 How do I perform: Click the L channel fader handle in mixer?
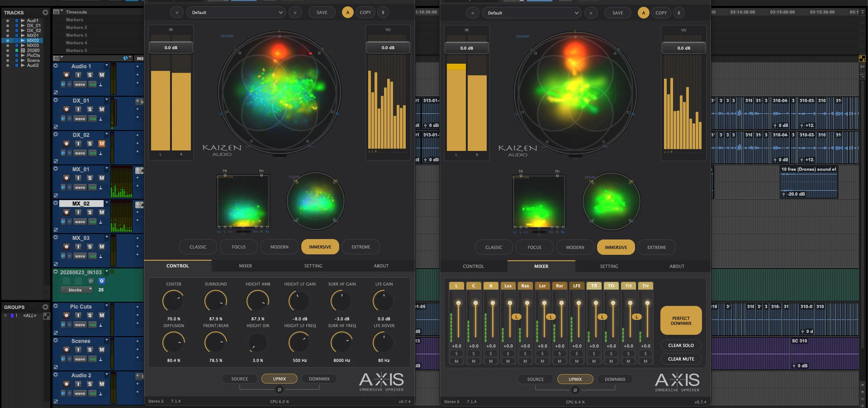pyautogui.click(x=459, y=303)
